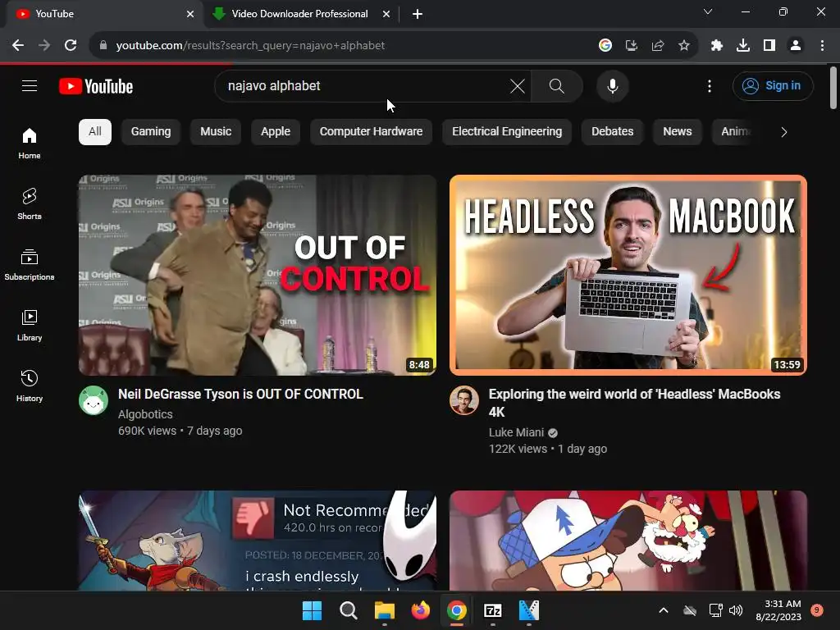Click the install app icon in the address bar

tap(632, 46)
